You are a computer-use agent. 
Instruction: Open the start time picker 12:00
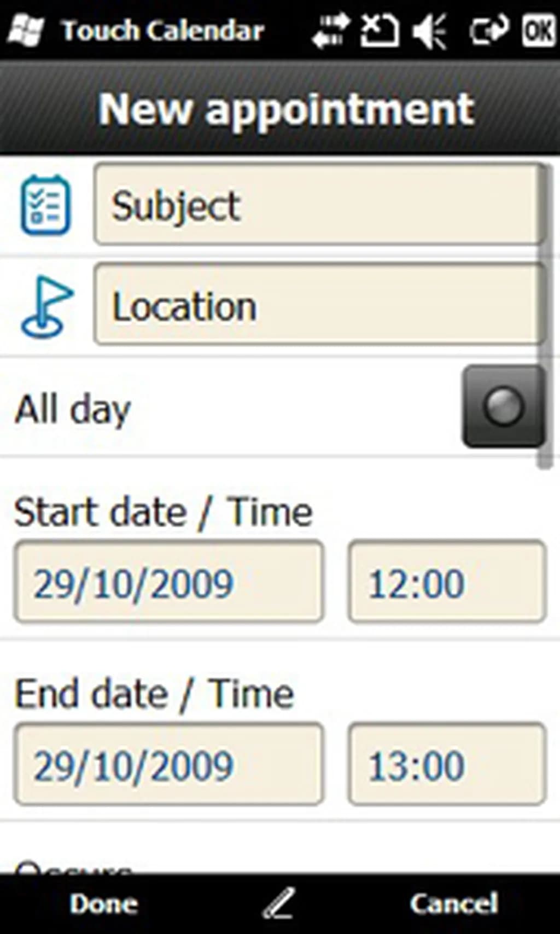[447, 582]
